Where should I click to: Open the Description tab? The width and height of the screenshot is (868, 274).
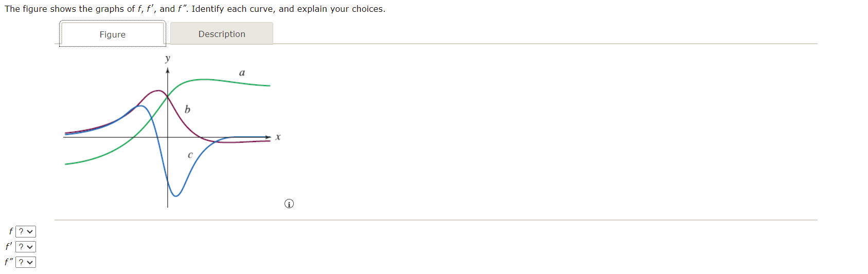(222, 34)
